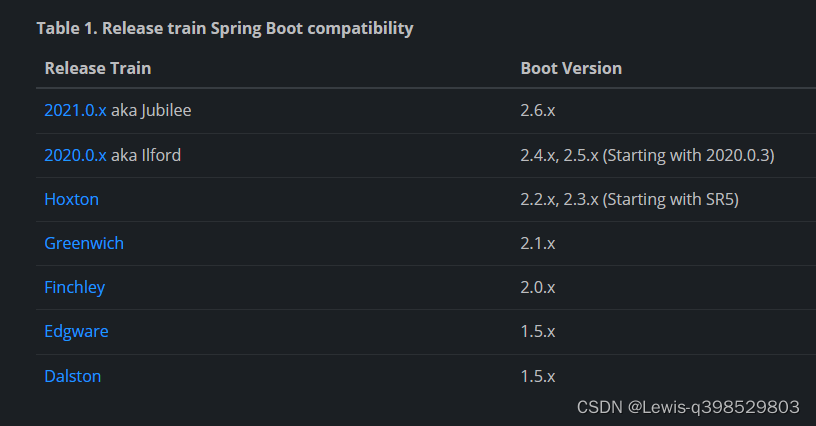Click the 2.0.x boot version cell
Viewport: 816px width, 426px height.
[538, 288]
